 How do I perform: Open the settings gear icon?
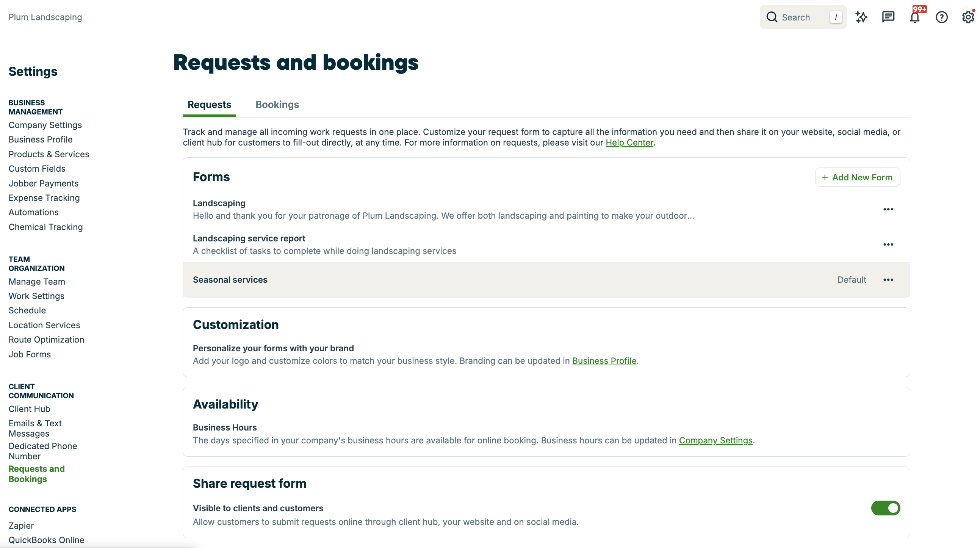[967, 17]
